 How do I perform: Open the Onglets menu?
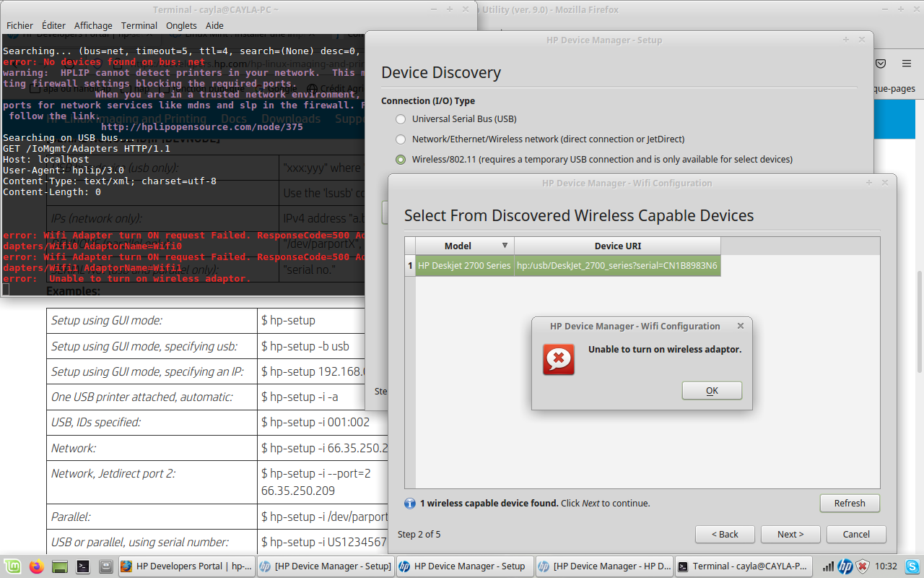click(181, 25)
